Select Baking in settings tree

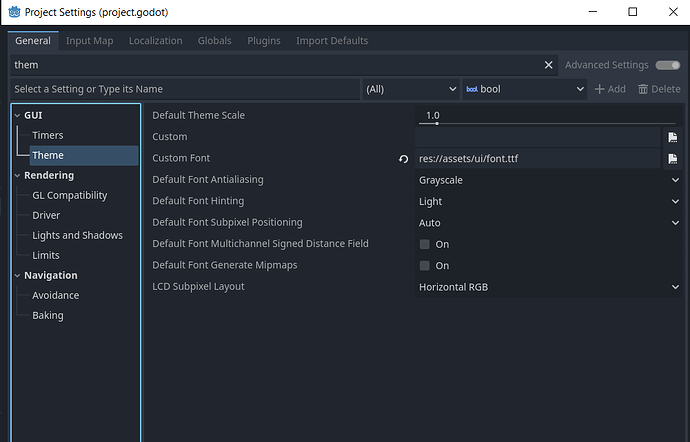[x=48, y=316]
